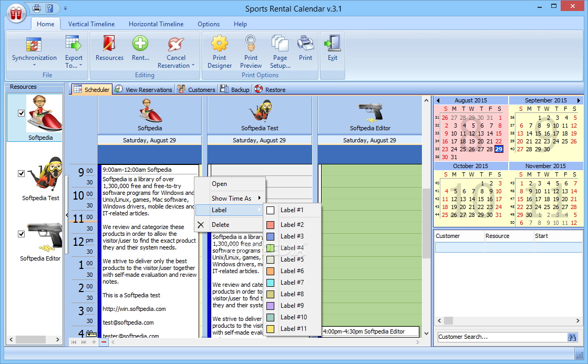588x364 pixels.
Task: Uncheck the Softpedia Editor resource checkbox
Action: tap(22, 234)
